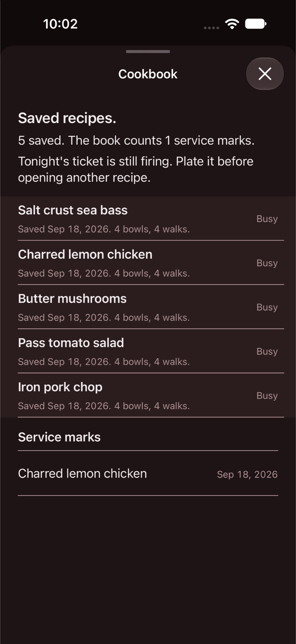Image resolution: width=296 pixels, height=644 pixels.
Task: Open Charred lemon chicken service mark entry
Action: point(148,474)
